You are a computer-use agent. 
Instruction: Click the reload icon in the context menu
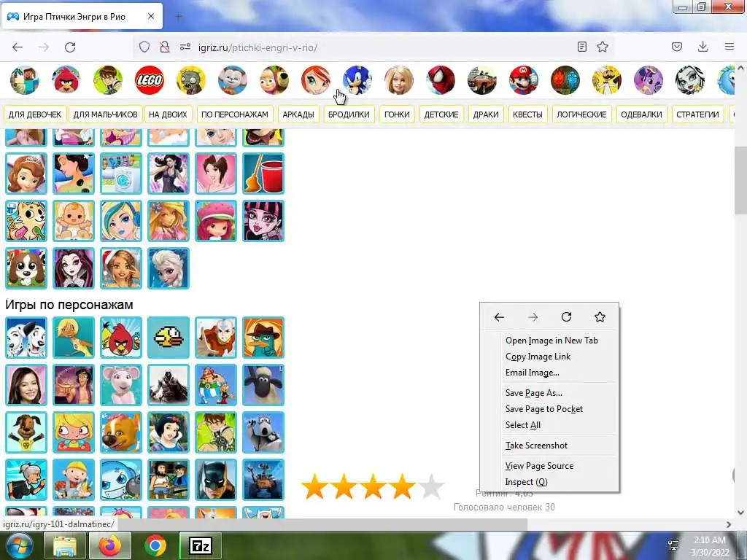(x=566, y=317)
